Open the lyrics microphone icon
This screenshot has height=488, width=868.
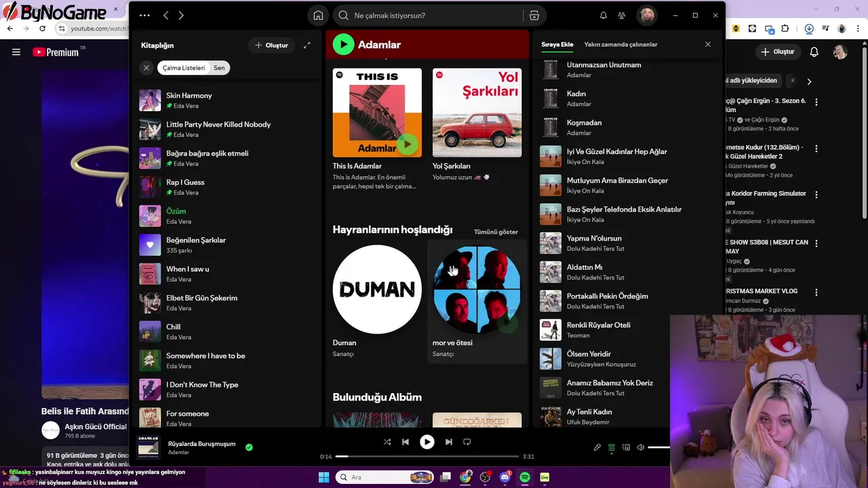pos(597,447)
